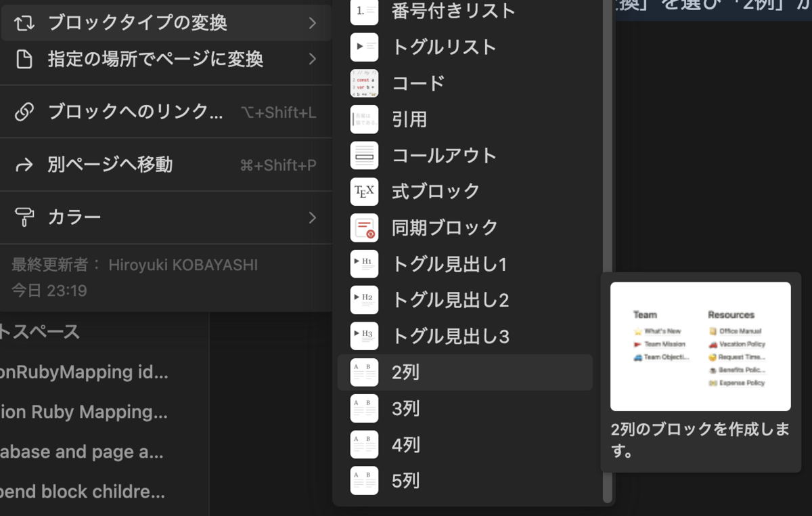This screenshot has height=516, width=812.
Task: Click the 4列 columns icon
Action: pyautogui.click(x=364, y=444)
